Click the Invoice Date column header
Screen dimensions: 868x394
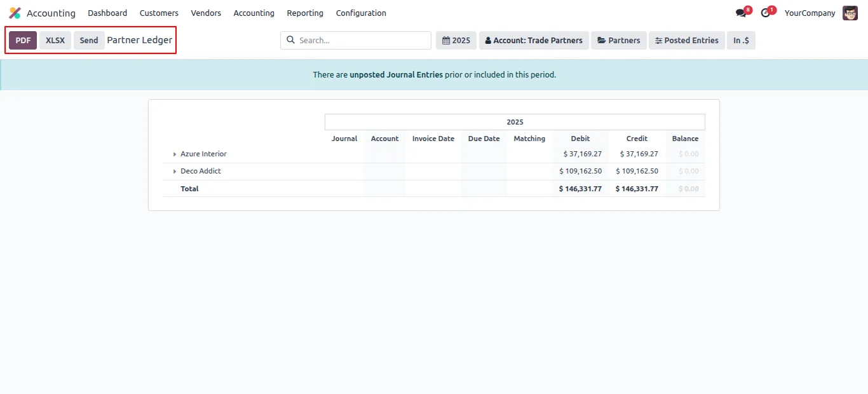(433, 139)
